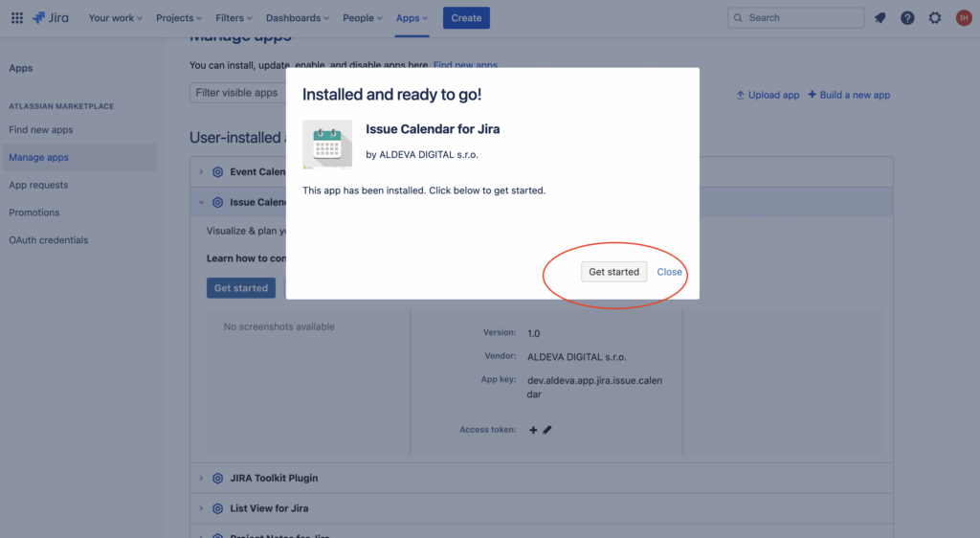
Task: Click the List View for Jira title
Action: pyautogui.click(x=269, y=508)
